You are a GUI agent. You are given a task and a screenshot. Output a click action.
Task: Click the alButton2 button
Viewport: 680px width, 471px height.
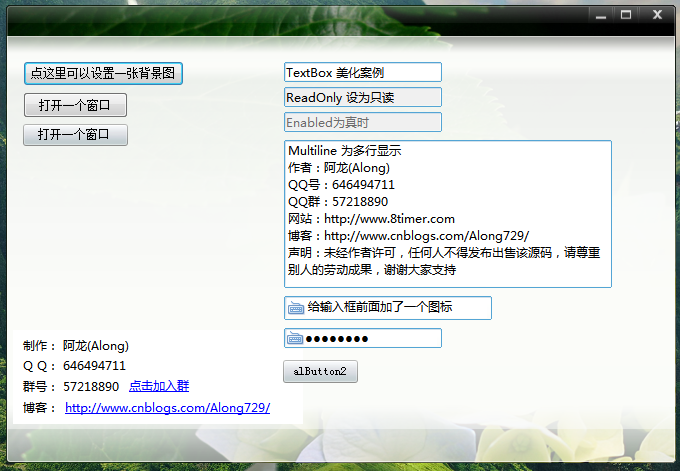(320, 371)
